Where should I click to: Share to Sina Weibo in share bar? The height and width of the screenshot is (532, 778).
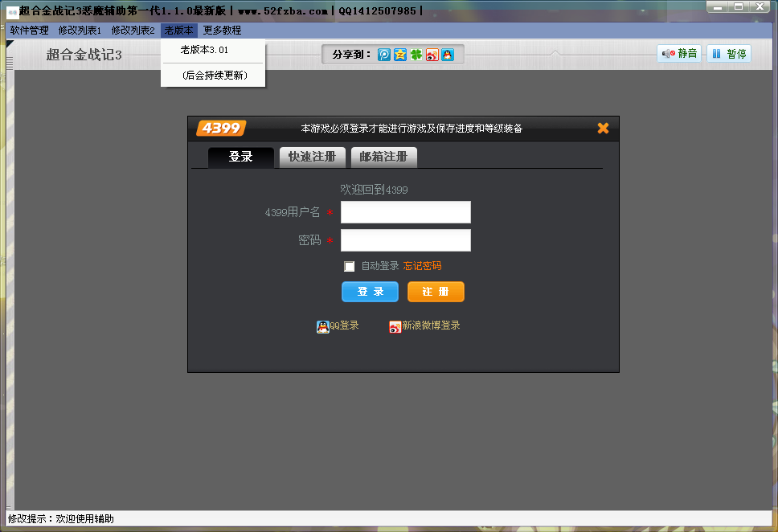432,55
